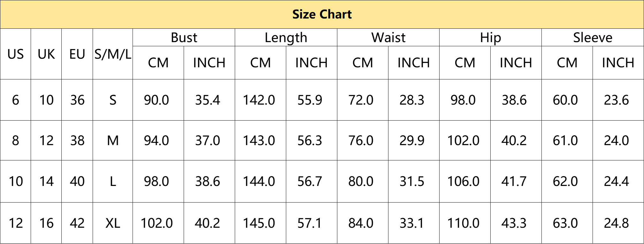Click the S/M/L header cell
The width and height of the screenshot is (644, 244).
tap(113, 54)
